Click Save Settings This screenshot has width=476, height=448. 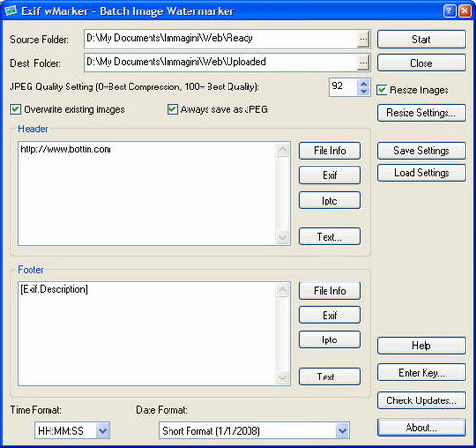(x=421, y=150)
